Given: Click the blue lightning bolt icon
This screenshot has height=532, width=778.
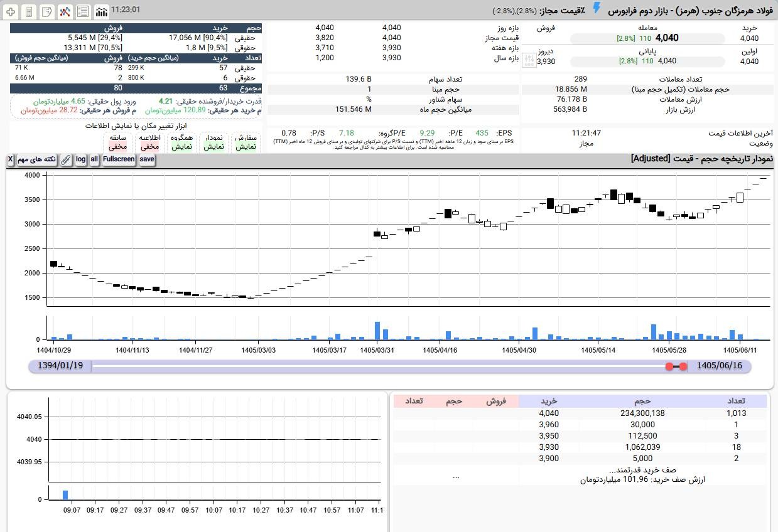Looking at the screenshot, I should tap(597, 9).
